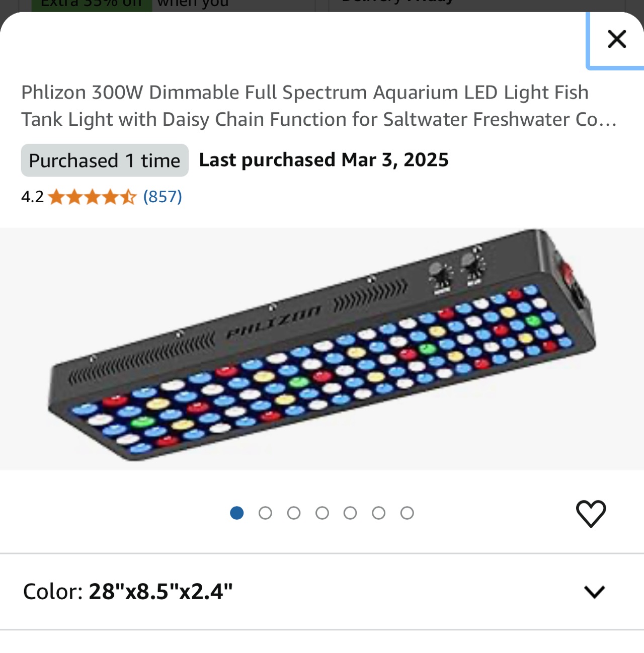Viewport: 644px width, 653px height.
Task: Jump to the third image carousel dot
Action: pyautogui.click(x=294, y=513)
